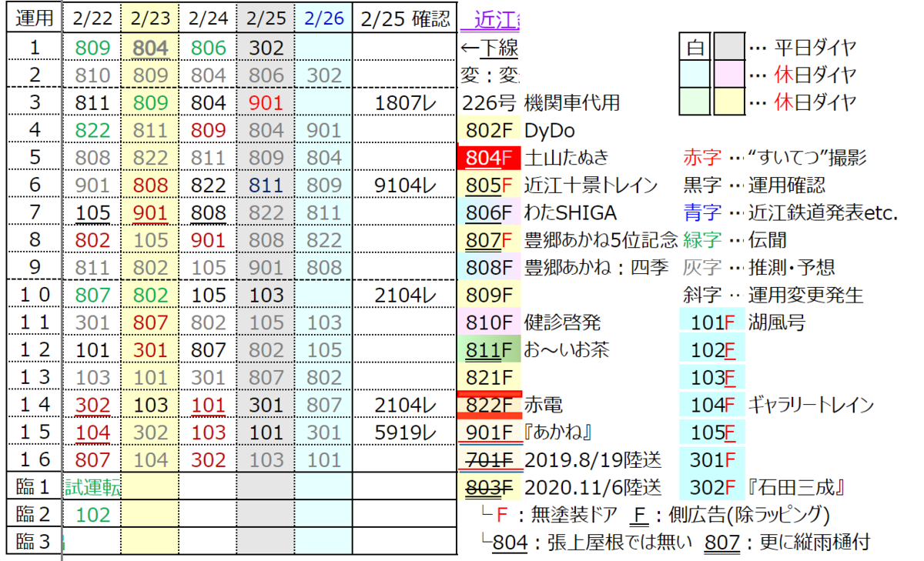The image size is (924, 561).
Task: Select the yellow 2/23 column header
Action: 149,19
